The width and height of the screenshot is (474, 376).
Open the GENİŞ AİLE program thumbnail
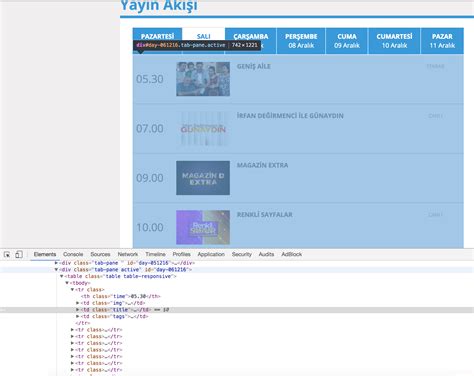pos(203,79)
